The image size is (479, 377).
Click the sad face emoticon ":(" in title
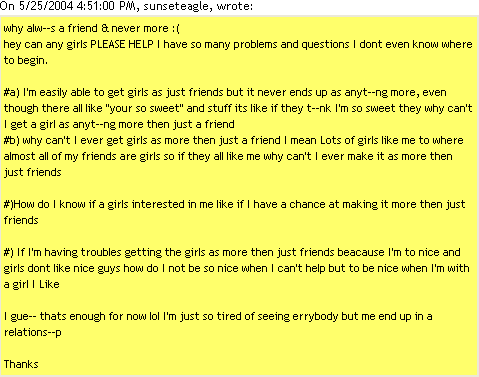[176, 29]
